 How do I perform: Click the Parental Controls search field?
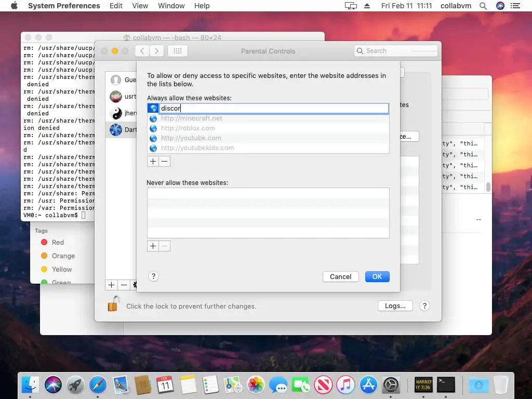tap(395, 51)
